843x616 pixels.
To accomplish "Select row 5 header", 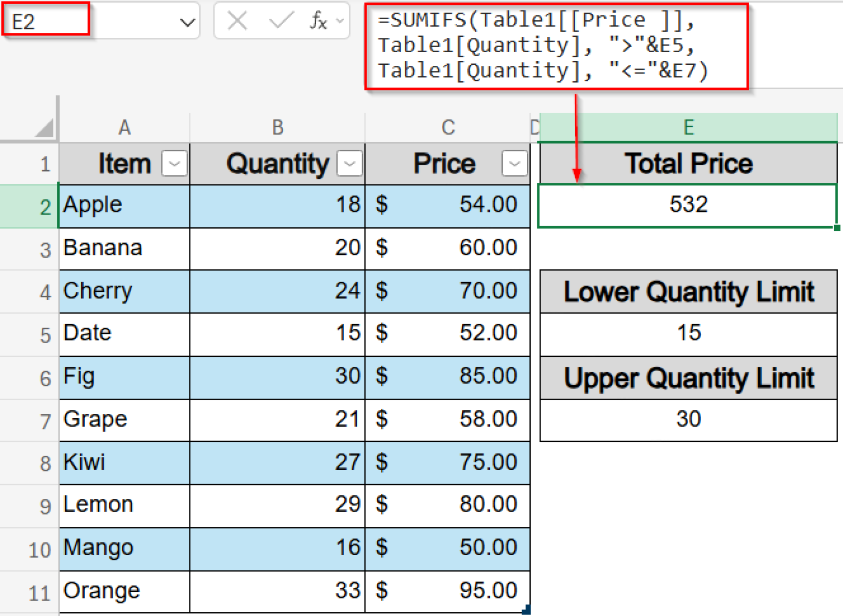I will click(x=44, y=334).
